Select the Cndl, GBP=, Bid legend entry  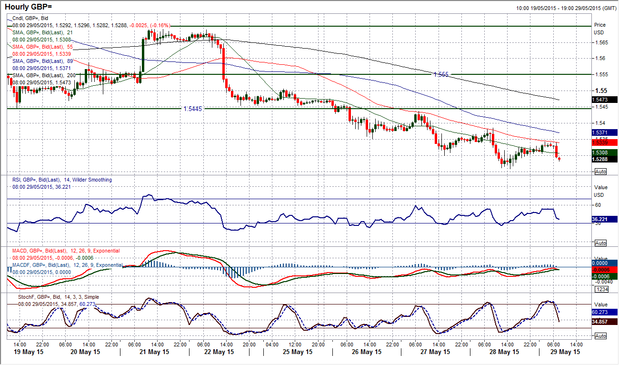30,18
